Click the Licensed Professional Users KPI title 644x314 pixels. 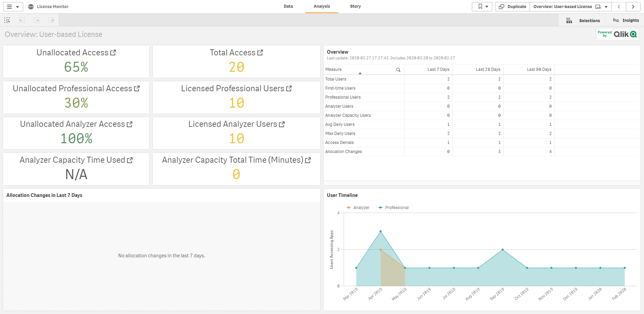(233, 89)
